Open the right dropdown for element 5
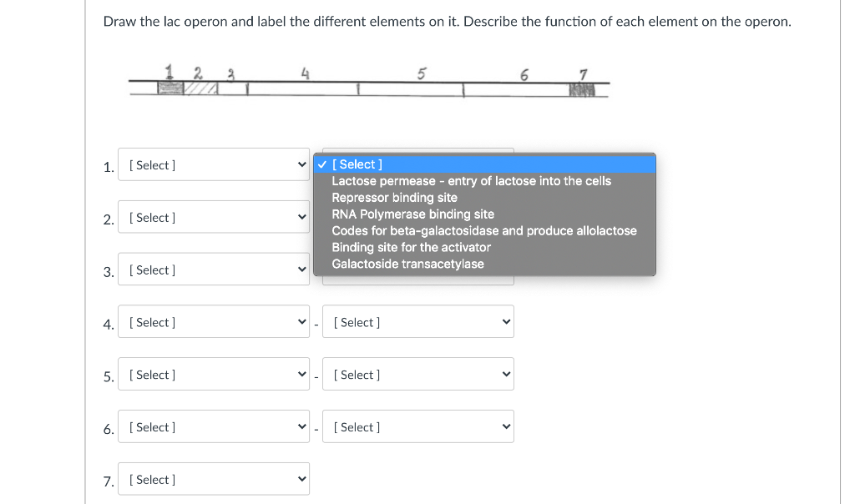855x504 pixels. (417, 374)
